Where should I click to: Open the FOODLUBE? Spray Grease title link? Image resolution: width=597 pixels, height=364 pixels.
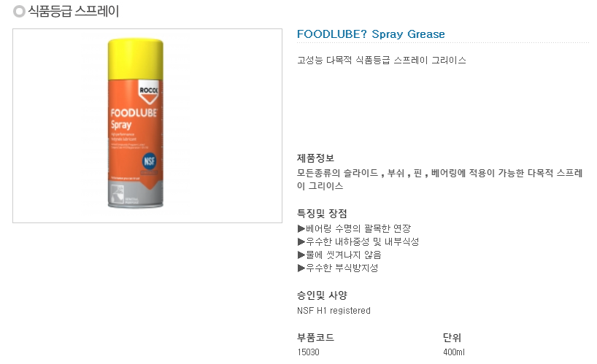pyautogui.click(x=371, y=34)
